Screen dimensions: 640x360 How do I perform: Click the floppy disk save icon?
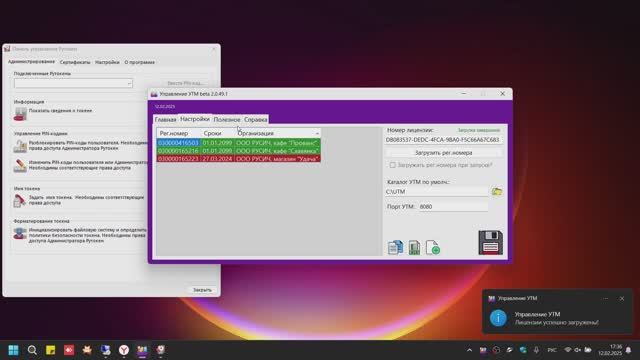pos(490,242)
